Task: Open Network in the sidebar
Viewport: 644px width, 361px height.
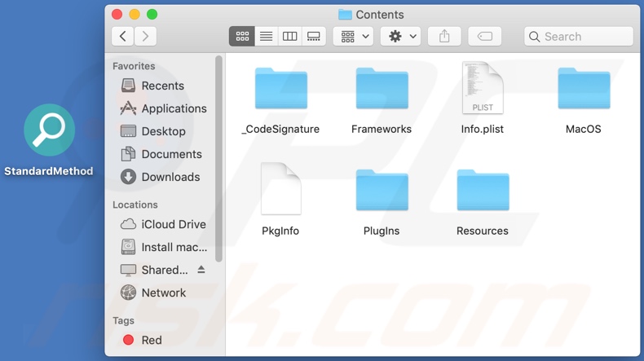Action: pos(152,293)
